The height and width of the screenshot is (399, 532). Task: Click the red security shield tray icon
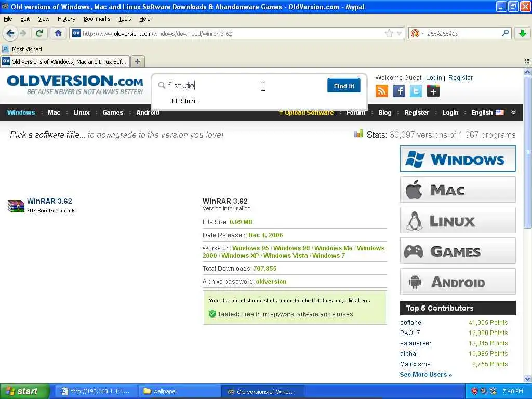pos(474,392)
